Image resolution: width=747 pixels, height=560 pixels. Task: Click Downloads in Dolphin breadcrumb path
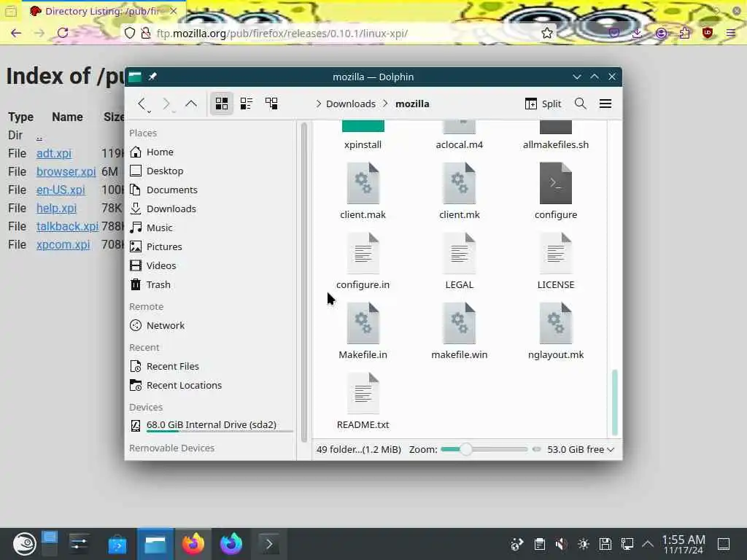(351, 104)
